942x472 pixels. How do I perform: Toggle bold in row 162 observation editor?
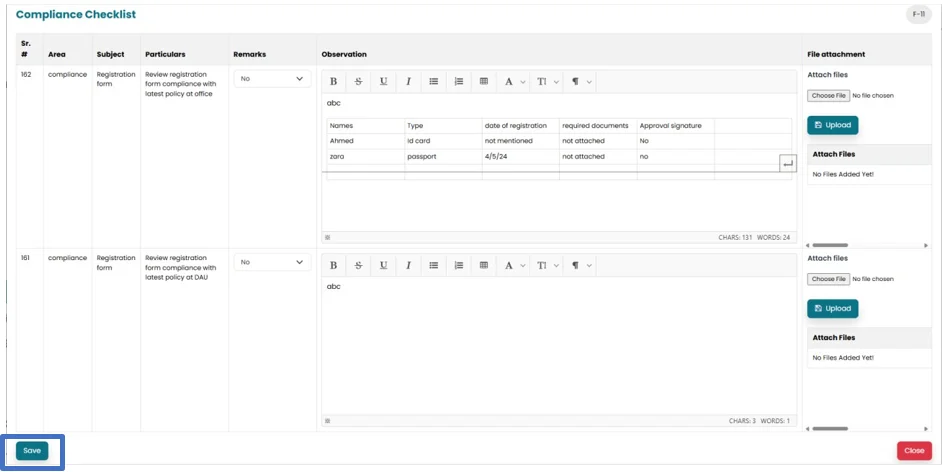[333, 82]
